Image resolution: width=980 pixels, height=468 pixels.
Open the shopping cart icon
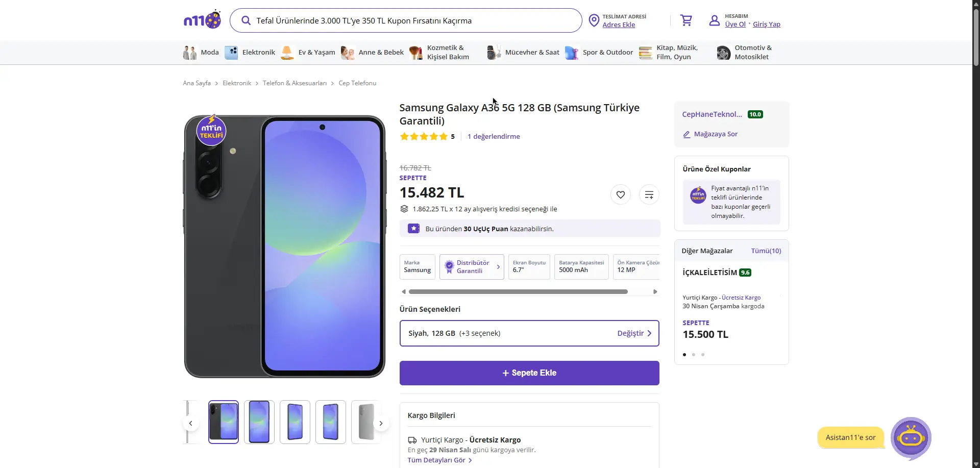tap(686, 20)
